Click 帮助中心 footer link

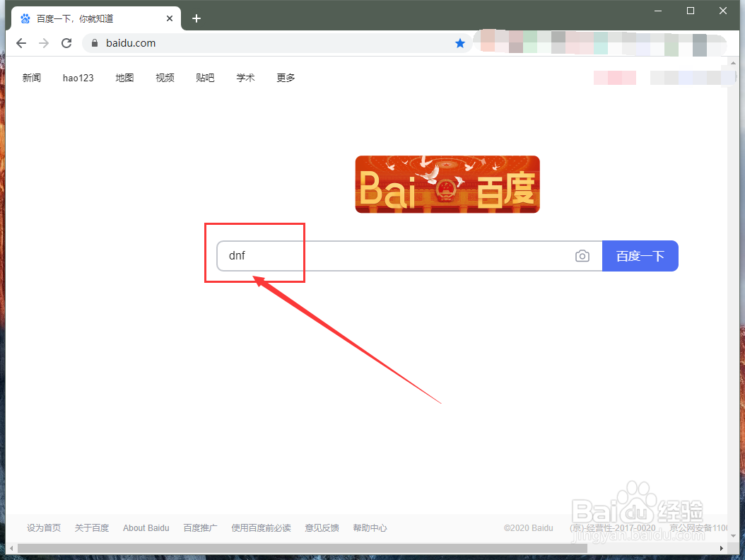pos(370,527)
